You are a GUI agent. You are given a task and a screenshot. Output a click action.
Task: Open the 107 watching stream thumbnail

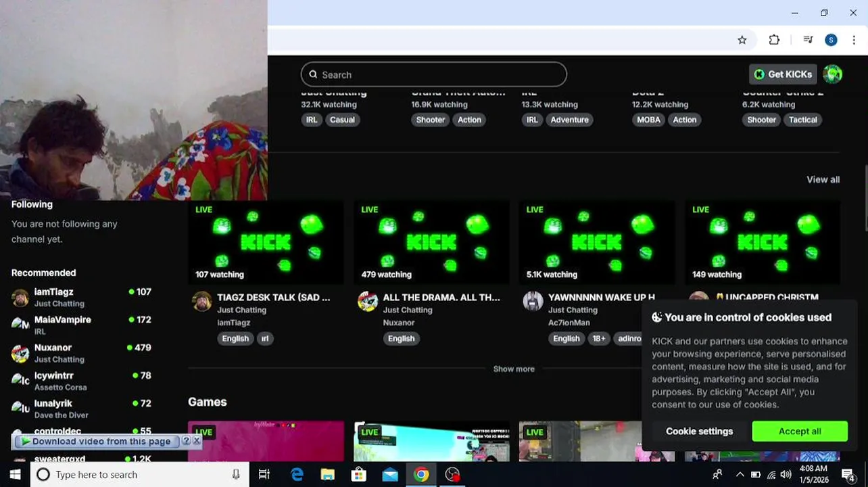[x=266, y=242]
